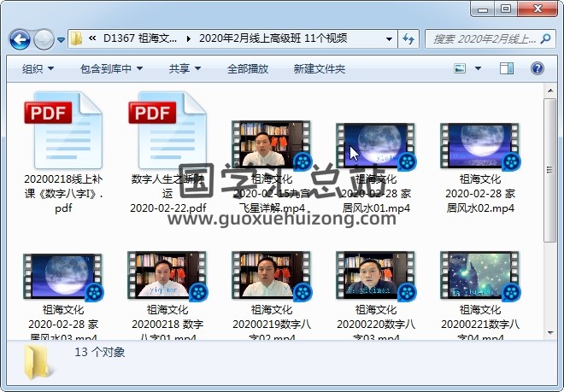Click the Back navigation arrow button
This screenshot has height=392, width=564.
pos(20,39)
